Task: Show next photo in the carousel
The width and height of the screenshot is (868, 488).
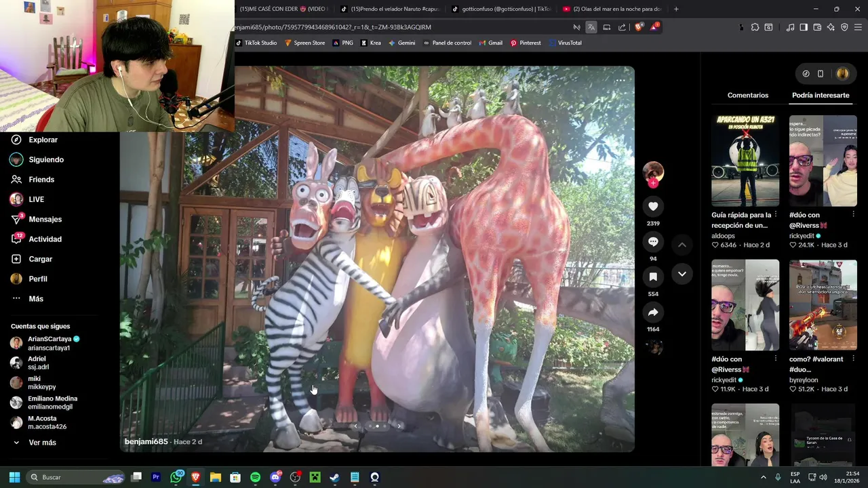Action: pyautogui.click(x=399, y=426)
